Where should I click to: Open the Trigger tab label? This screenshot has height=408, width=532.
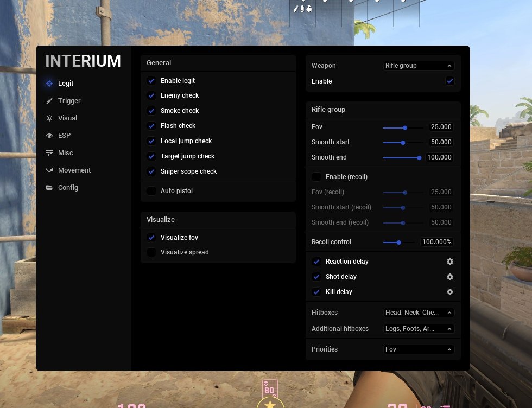[x=69, y=101]
